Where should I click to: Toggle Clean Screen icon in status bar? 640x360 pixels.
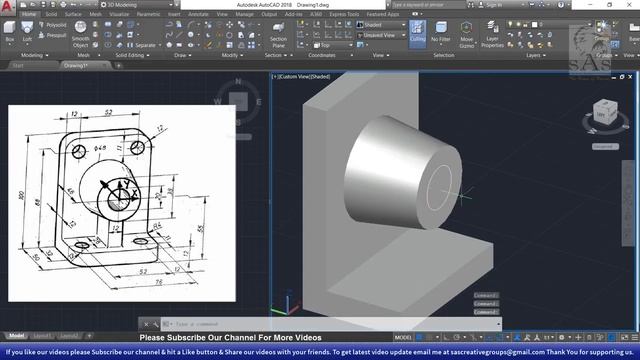(x=624, y=338)
